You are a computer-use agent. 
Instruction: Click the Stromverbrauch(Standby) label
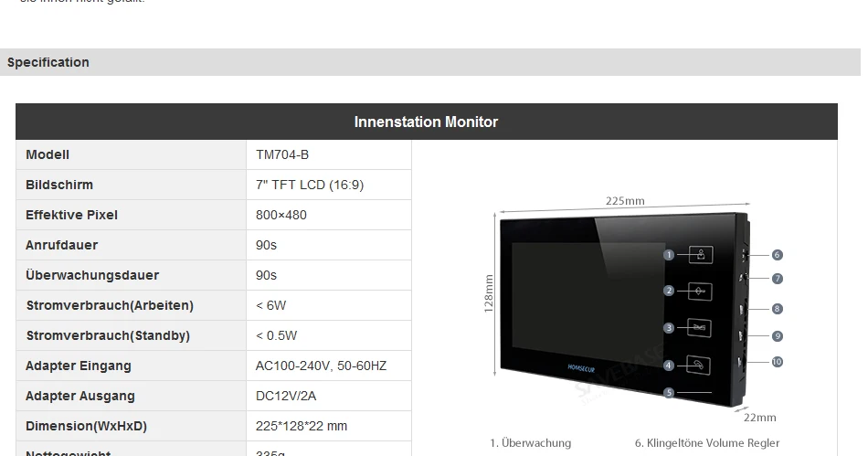click(x=108, y=335)
